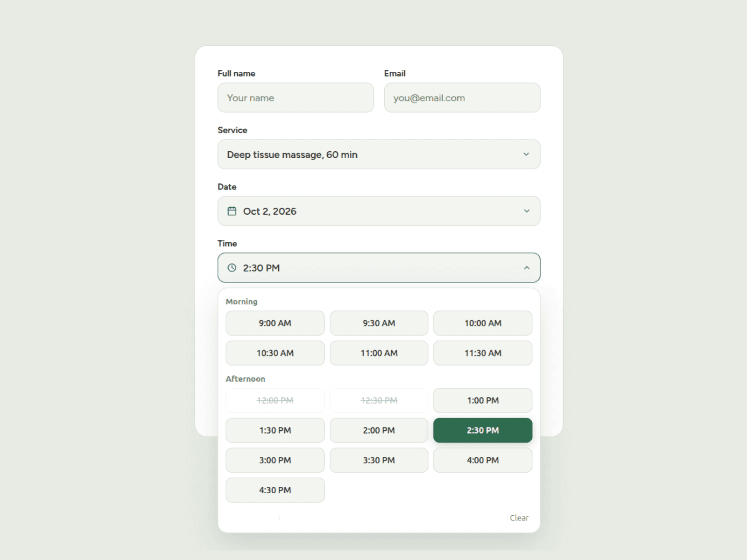The height and width of the screenshot is (560, 747).
Task: Click the Email field label
Action: coord(395,73)
